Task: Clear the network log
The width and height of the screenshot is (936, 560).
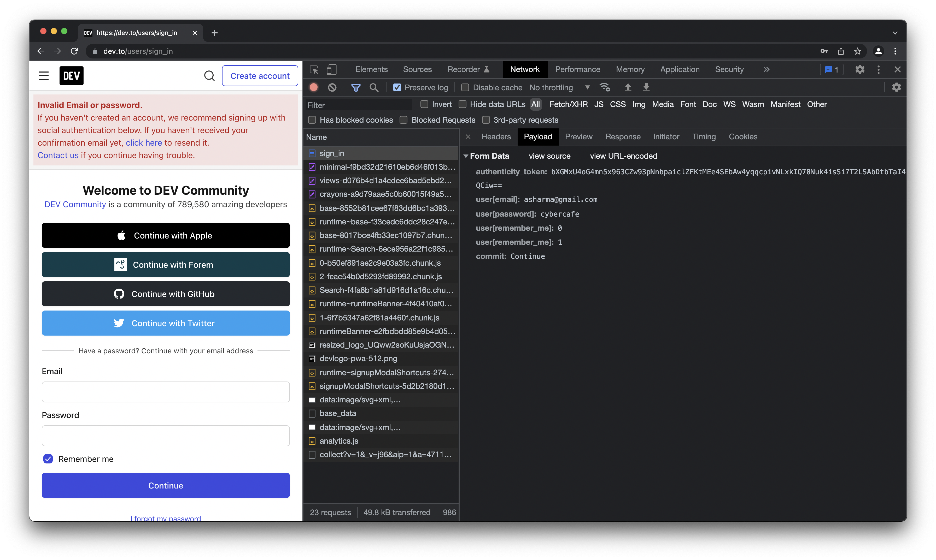Action: (332, 87)
